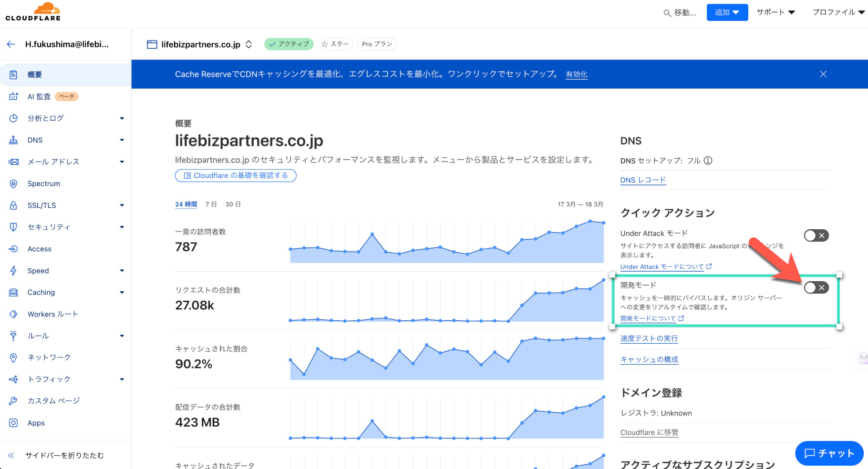Click the 分析とログ chart icon
Image resolution: width=868 pixels, height=469 pixels.
coord(13,118)
